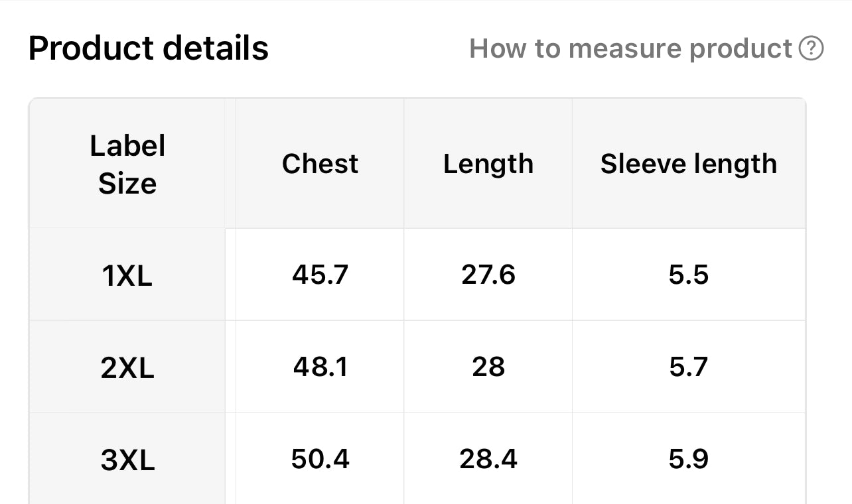Click the 48.1 chest measurement cell
The height and width of the screenshot is (504, 852).
click(320, 367)
